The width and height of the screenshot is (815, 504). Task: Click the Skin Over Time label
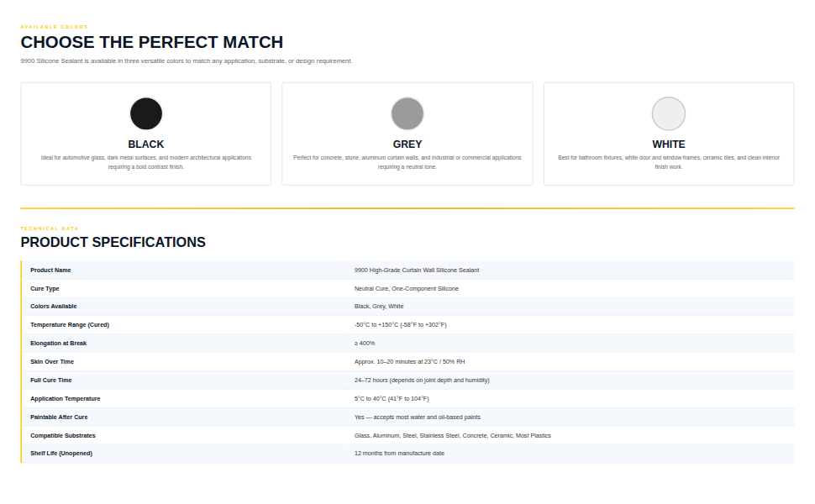point(52,362)
